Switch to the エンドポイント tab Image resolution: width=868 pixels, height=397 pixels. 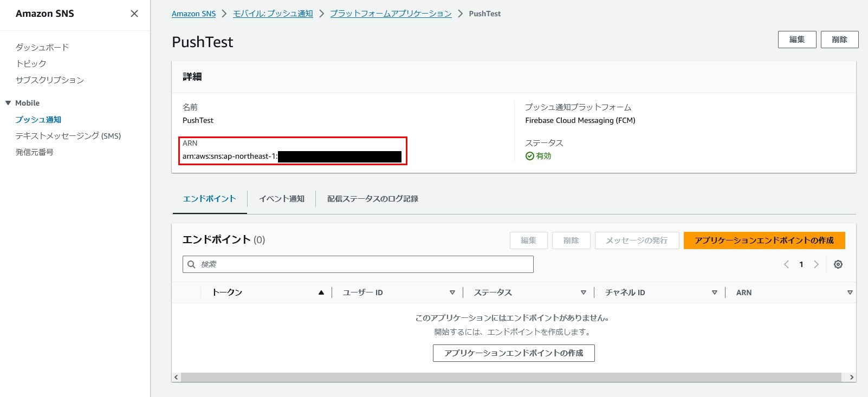209,199
